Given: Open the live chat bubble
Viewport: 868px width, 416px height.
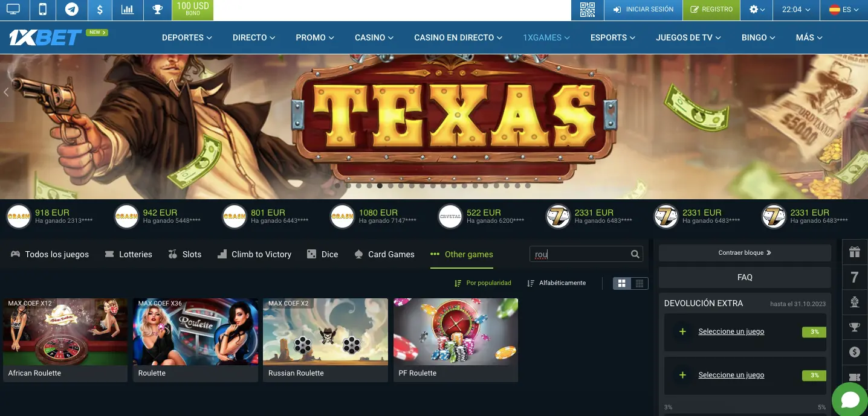Looking at the screenshot, I should (850, 400).
